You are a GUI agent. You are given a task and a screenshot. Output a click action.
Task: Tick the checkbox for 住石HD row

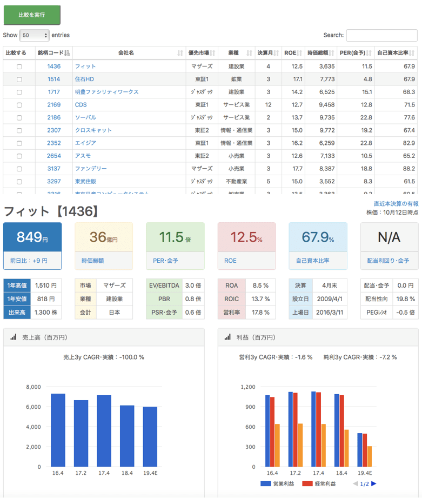19,79
